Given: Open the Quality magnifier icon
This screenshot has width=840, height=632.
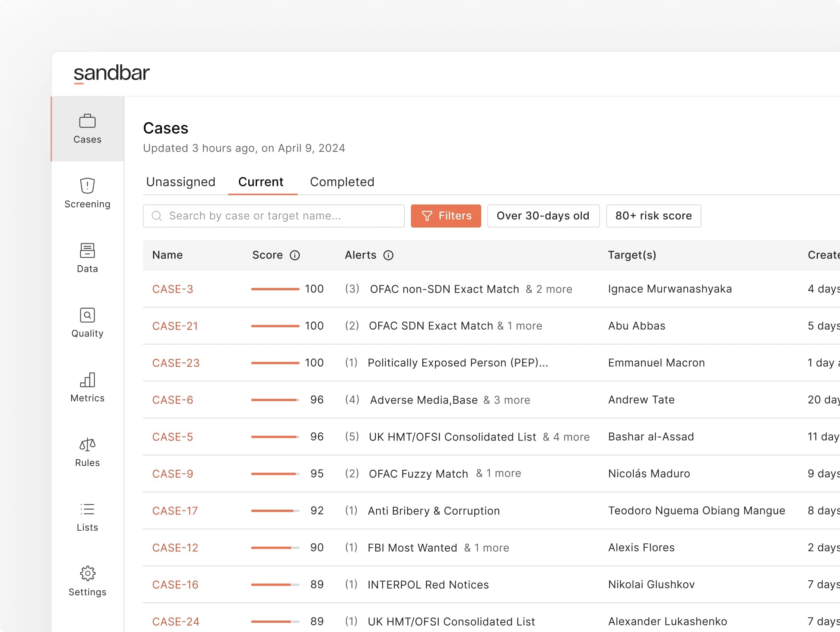Looking at the screenshot, I should click(x=87, y=315).
